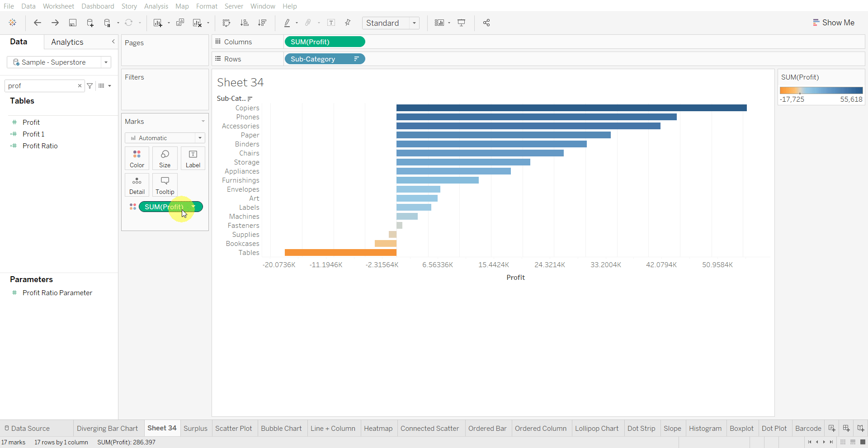This screenshot has height=448, width=868.
Task: Click the Tooltip button on Marks card
Action: point(165,185)
